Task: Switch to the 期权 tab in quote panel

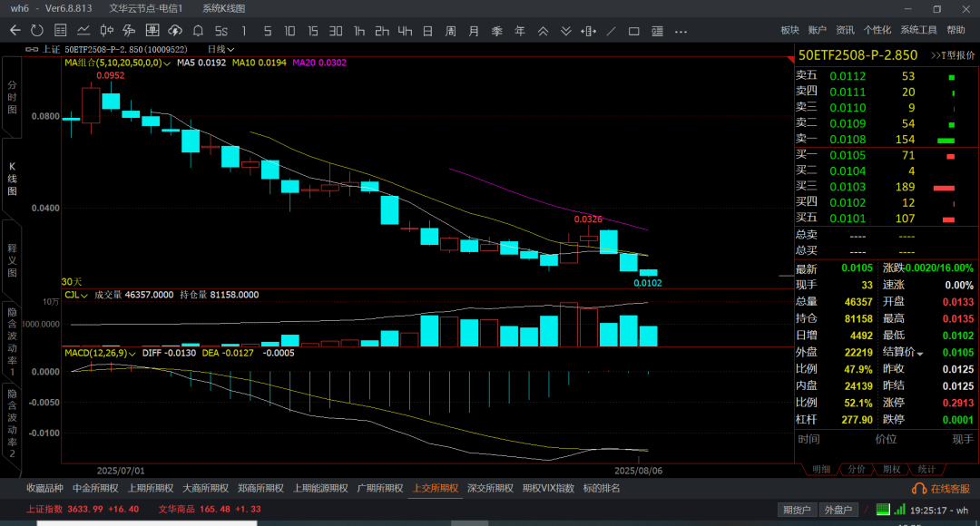Action: [x=891, y=469]
